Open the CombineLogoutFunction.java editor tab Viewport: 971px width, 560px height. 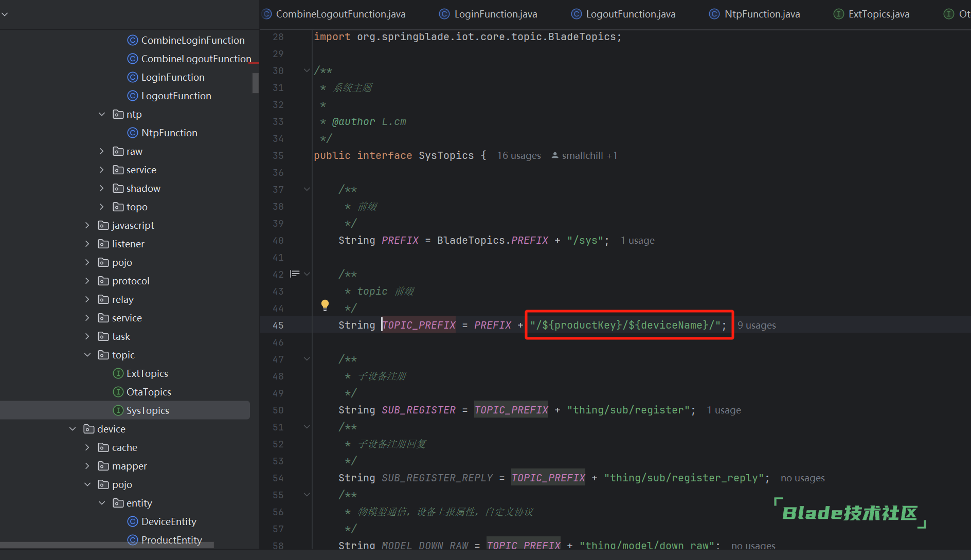coord(334,14)
